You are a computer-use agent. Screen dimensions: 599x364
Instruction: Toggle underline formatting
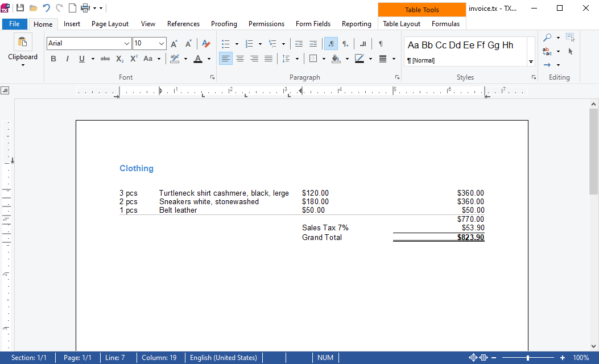81,59
